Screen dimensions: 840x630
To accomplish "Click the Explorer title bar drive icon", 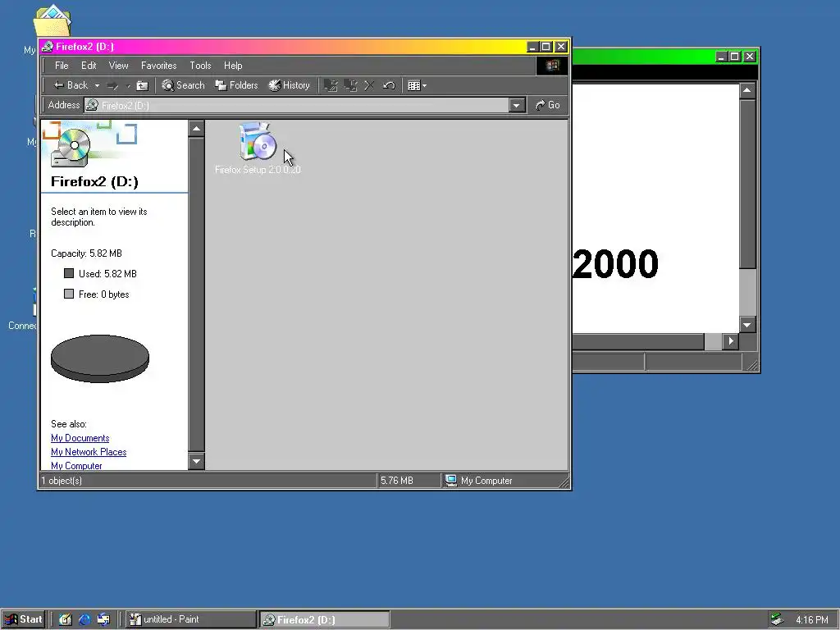I will click(48, 47).
